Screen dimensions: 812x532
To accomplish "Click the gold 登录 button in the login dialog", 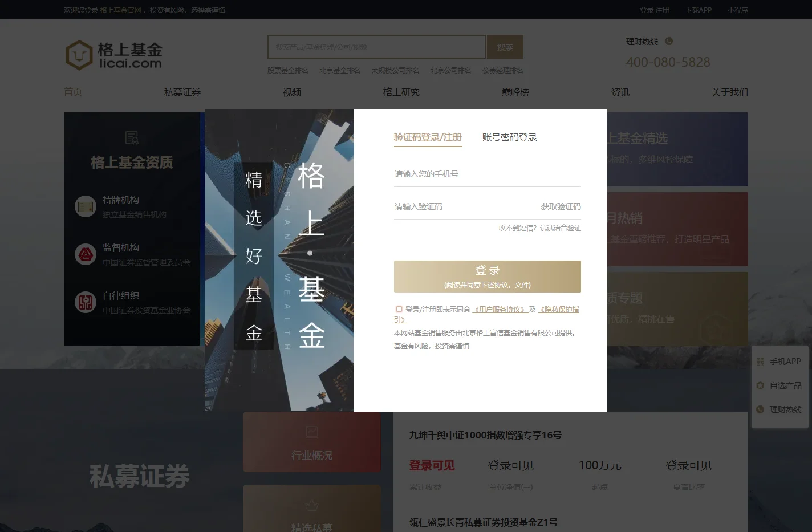I will [488, 277].
